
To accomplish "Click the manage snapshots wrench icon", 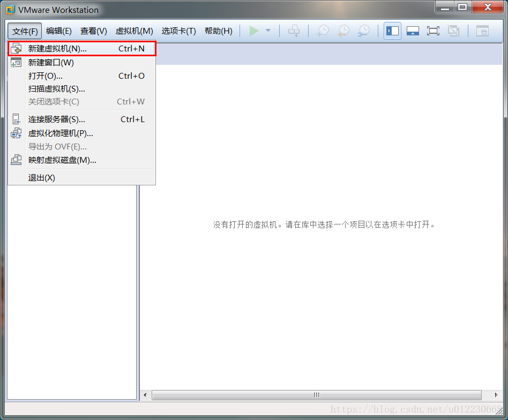I will click(x=364, y=31).
